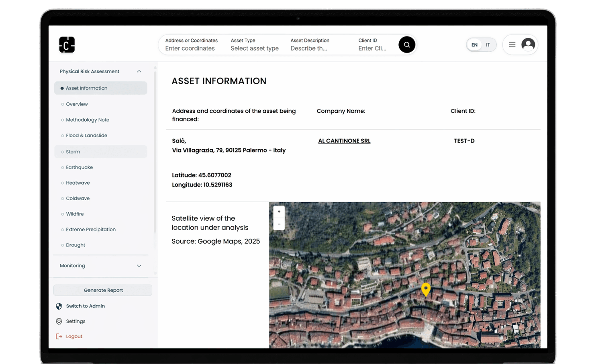Collapse the Physical Risk Assessment section
This screenshot has height=364, width=596.
click(139, 71)
